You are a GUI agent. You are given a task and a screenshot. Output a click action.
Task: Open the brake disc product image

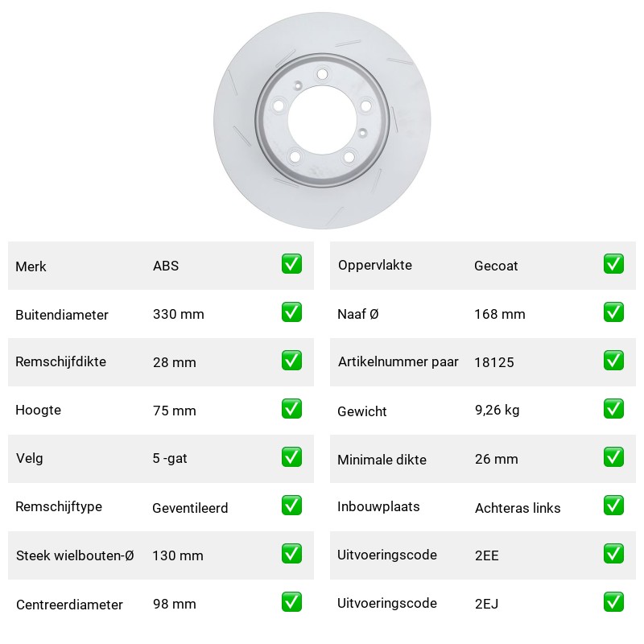[322, 120]
